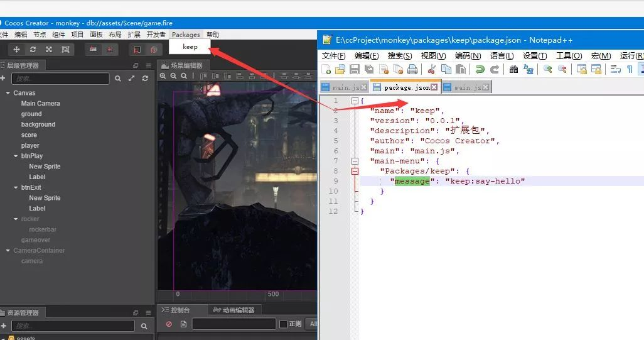Image resolution: width=644 pixels, height=340 pixels.
Task: Click the Copy icon in Notepad++ toolbar
Action: tap(446, 69)
